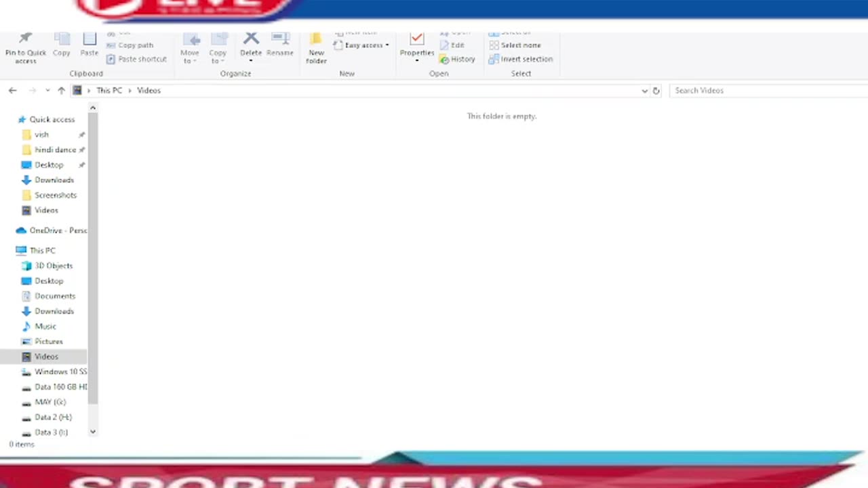The width and height of the screenshot is (868, 488).
Task: Click the Copy ribbon icon in Clipboard
Action: click(62, 45)
